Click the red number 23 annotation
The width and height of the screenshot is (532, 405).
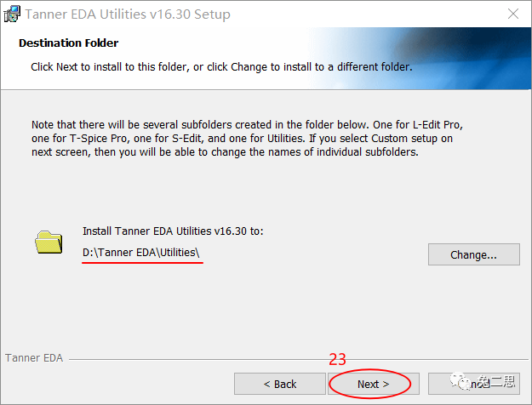pos(337,360)
